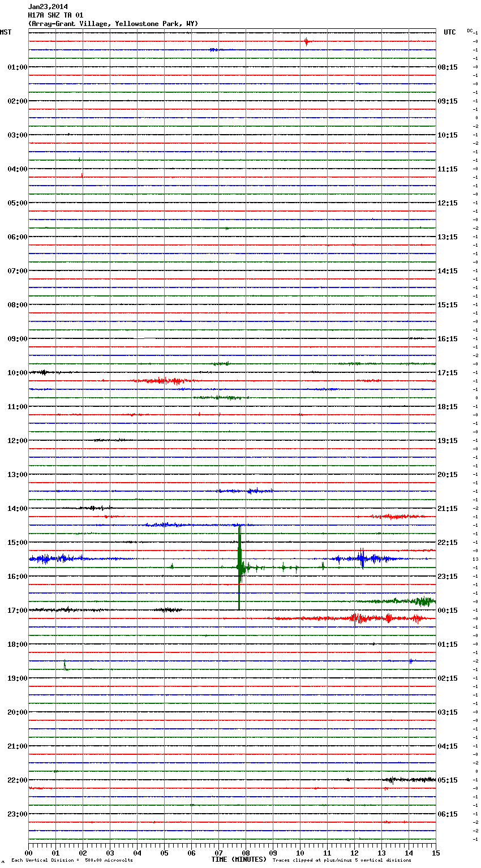The width and height of the screenshot is (481, 868).
Task: Click minute 00 on the bottom axis
Action: [x=28, y=853]
